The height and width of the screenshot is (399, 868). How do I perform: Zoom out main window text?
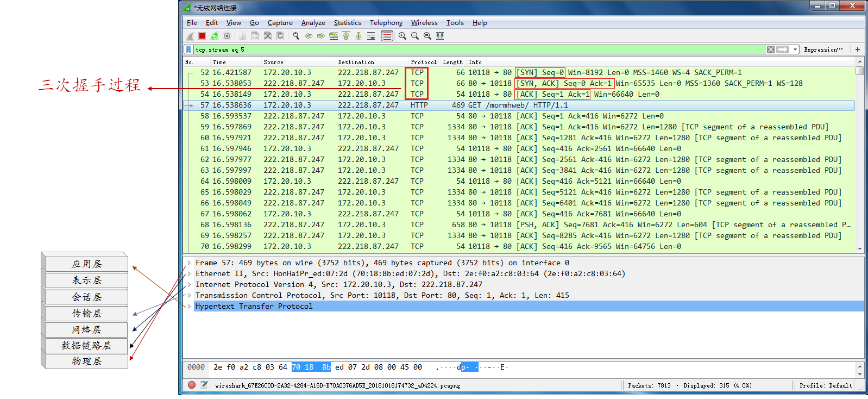coord(415,36)
